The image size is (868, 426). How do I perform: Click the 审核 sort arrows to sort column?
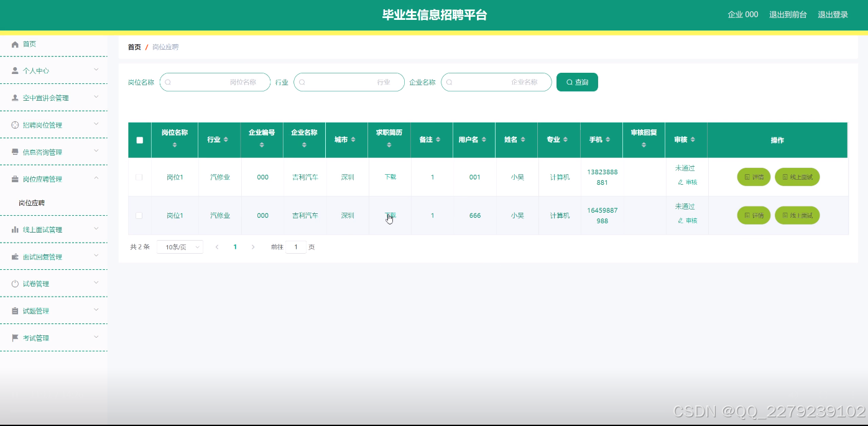(x=694, y=140)
